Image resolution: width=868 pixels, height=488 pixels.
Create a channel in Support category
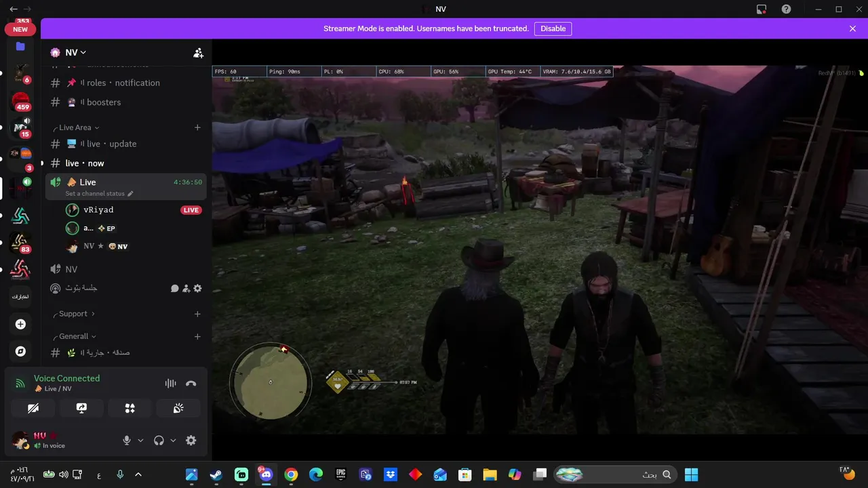tap(197, 314)
